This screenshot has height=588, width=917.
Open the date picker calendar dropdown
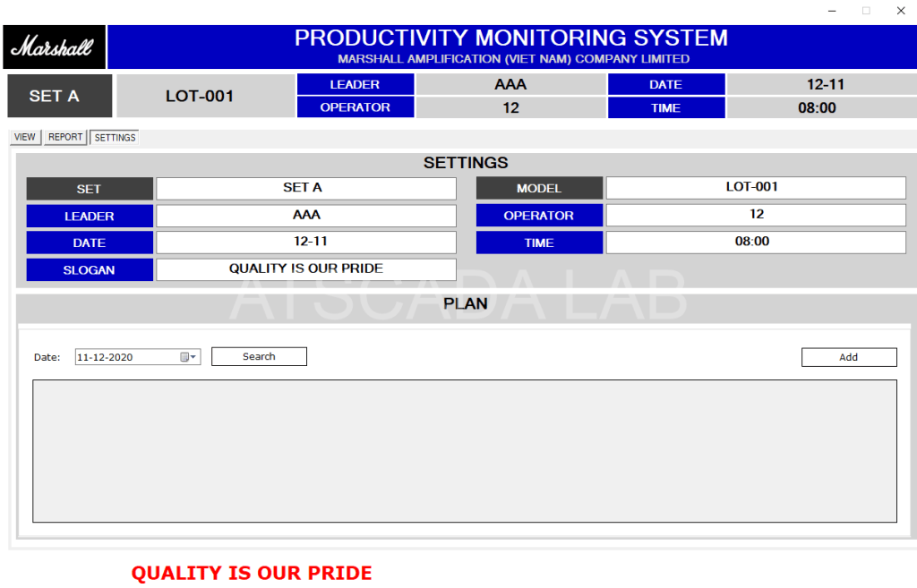188,357
